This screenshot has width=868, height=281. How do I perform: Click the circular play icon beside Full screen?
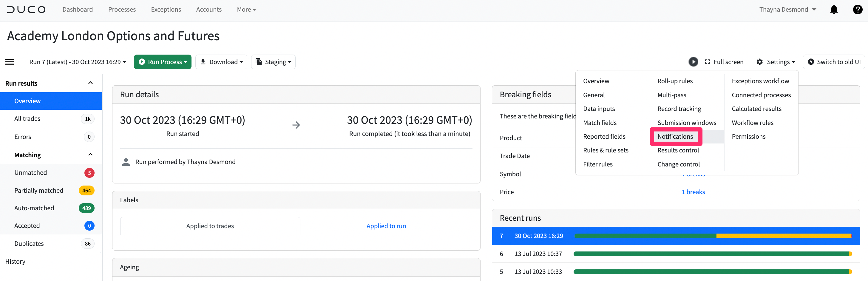693,62
